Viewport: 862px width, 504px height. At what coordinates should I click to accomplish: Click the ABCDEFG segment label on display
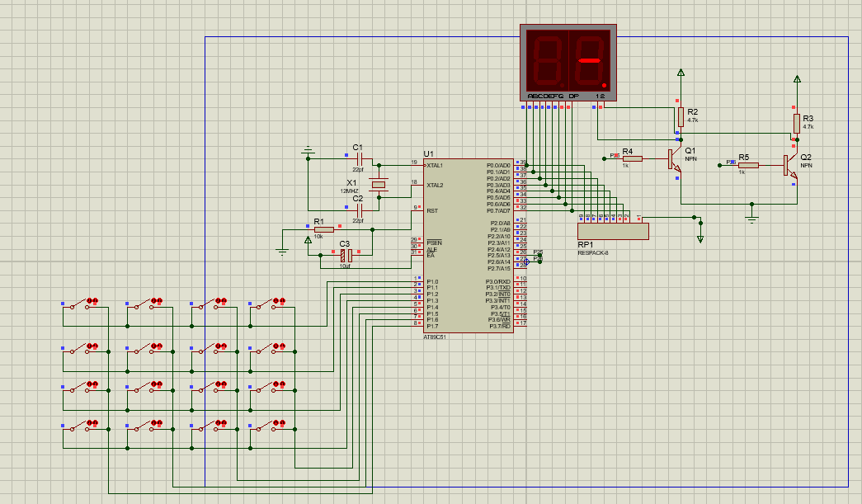point(545,96)
